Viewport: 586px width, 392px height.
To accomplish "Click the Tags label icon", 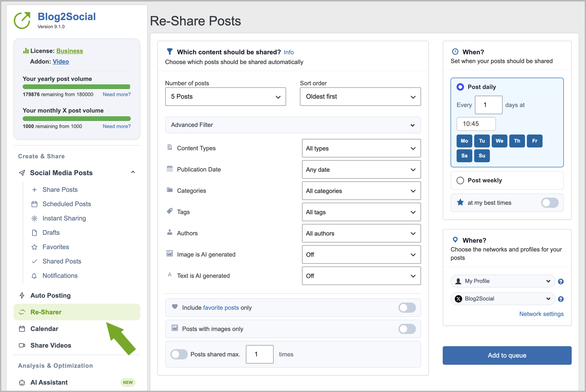I will coord(170,211).
